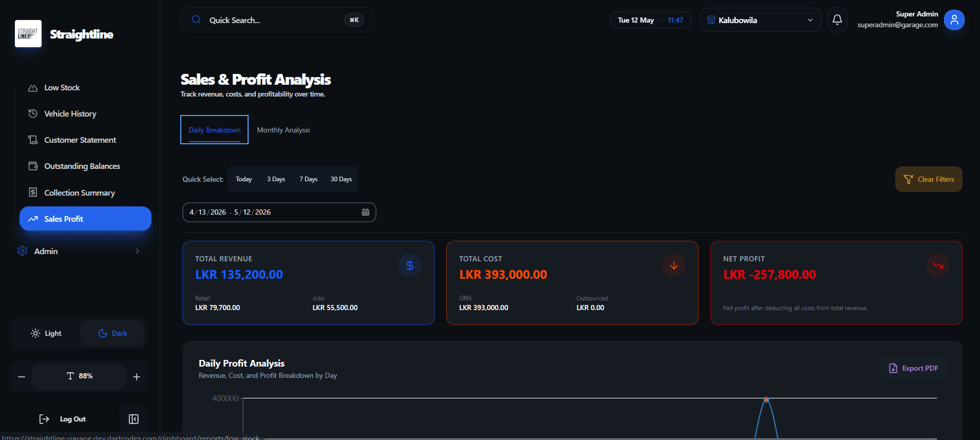
Task: Click the down-arrow icon on Total Cost
Action: pyautogui.click(x=674, y=265)
